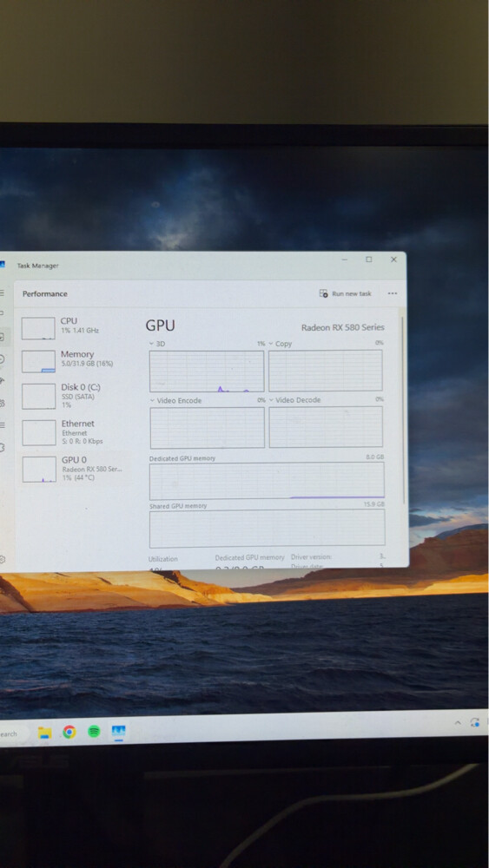Image resolution: width=489 pixels, height=868 pixels.
Task: Click the "GPU" heading text
Action: 161,325
